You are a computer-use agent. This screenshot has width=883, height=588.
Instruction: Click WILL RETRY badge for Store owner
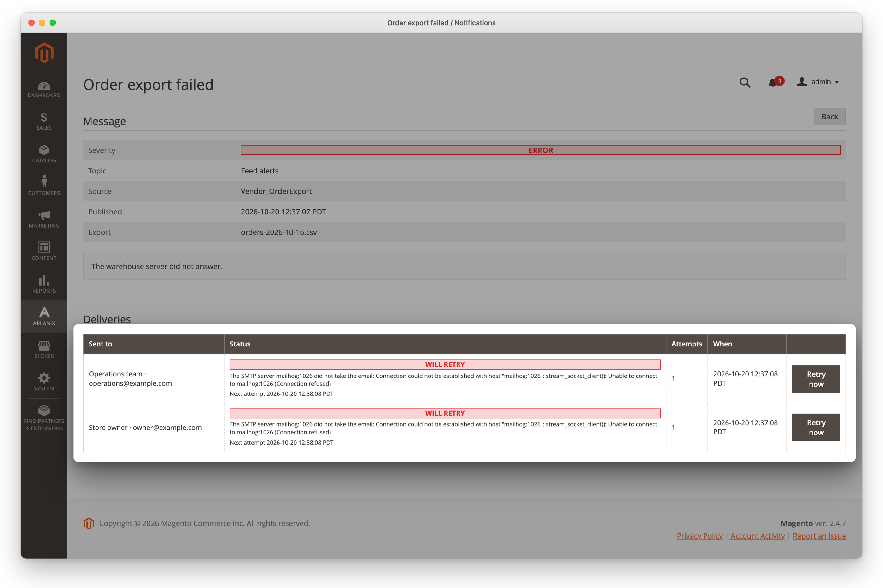pos(445,413)
